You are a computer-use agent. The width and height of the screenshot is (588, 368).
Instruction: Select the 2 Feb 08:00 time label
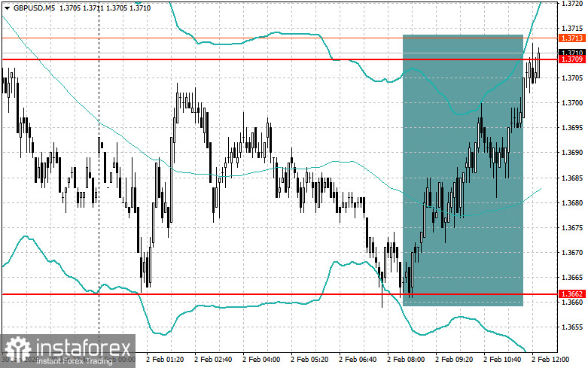(x=406, y=360)
